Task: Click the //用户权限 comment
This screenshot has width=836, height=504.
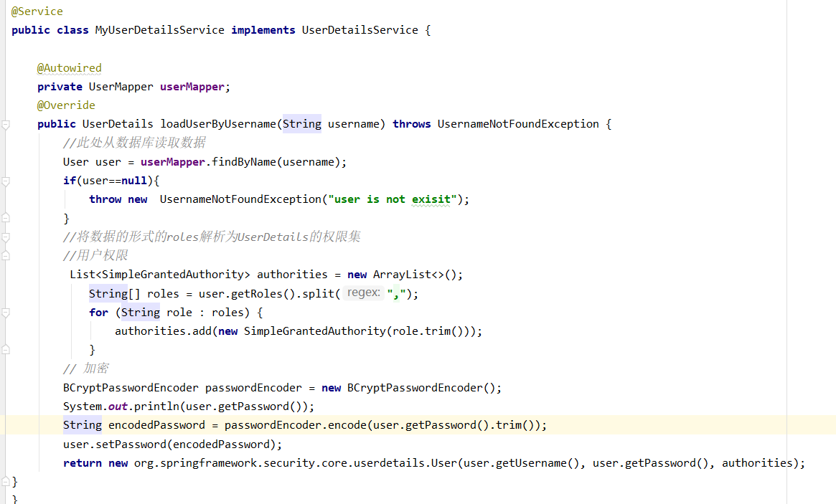Action: (x=95, y=256)
